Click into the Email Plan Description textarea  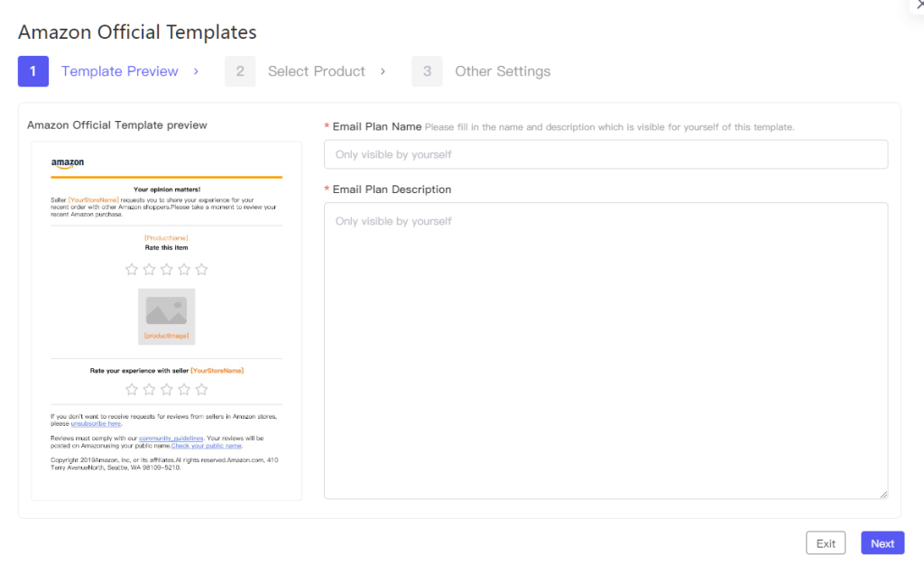605,350
